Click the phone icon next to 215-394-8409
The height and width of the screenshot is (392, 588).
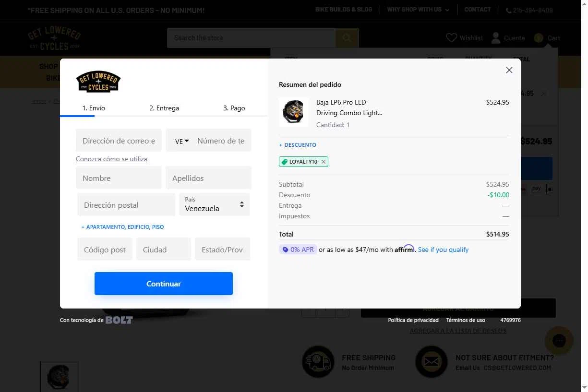(x=508, y=10)
